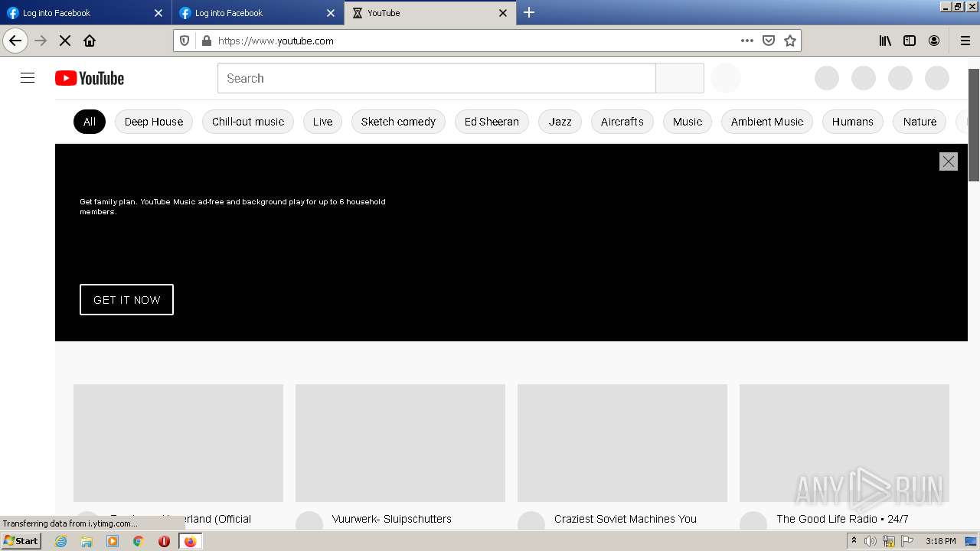Select the YouTube browser tab
Viewport: 980px width, 551px height.
pyautogui.click(x=430, y=13)
